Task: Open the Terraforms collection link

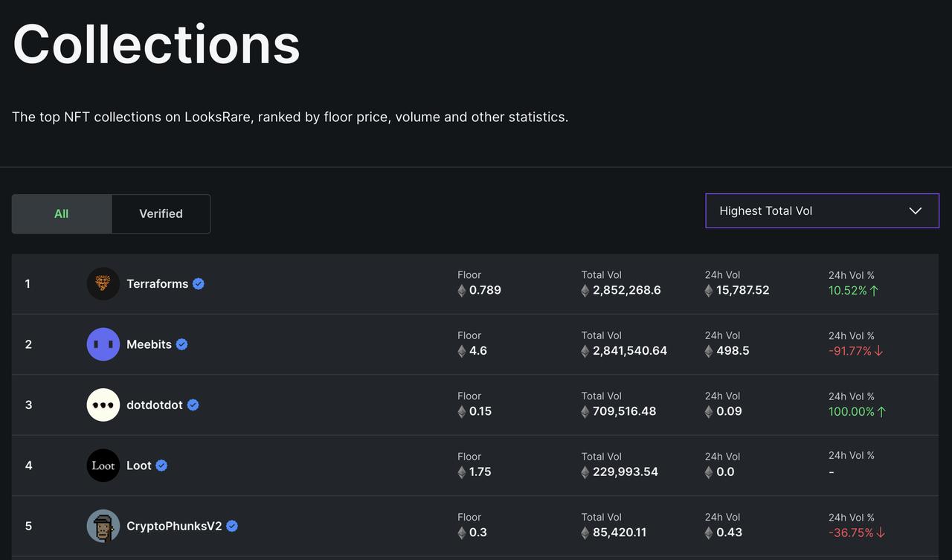Action: [x=157, y=284]
